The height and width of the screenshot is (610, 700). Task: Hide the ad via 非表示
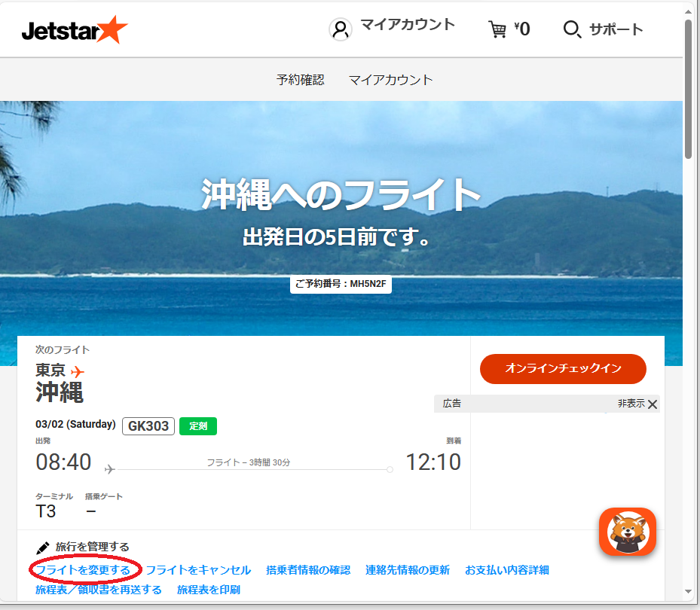pos(631,404)
